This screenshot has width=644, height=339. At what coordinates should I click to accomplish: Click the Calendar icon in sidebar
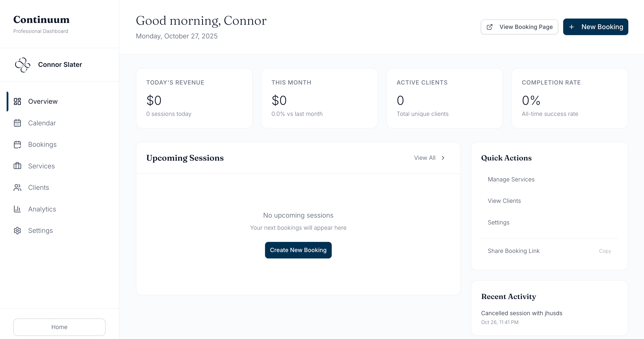17,123
